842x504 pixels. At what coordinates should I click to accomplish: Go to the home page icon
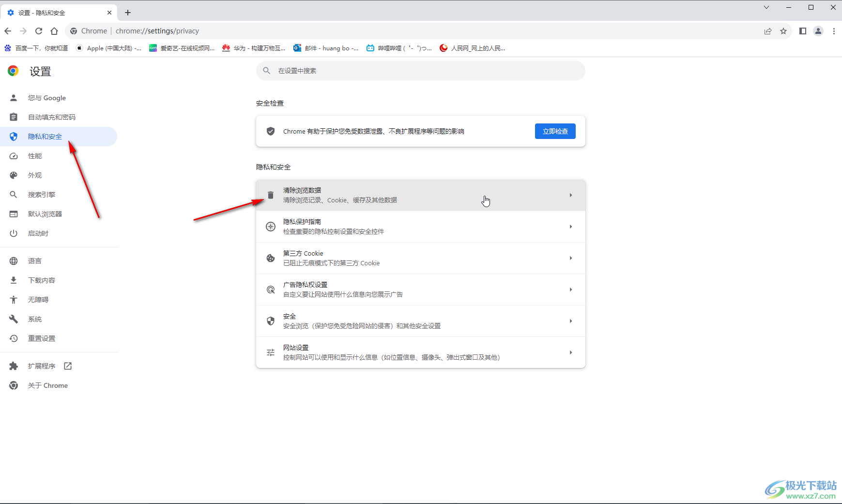click(54, 31)
